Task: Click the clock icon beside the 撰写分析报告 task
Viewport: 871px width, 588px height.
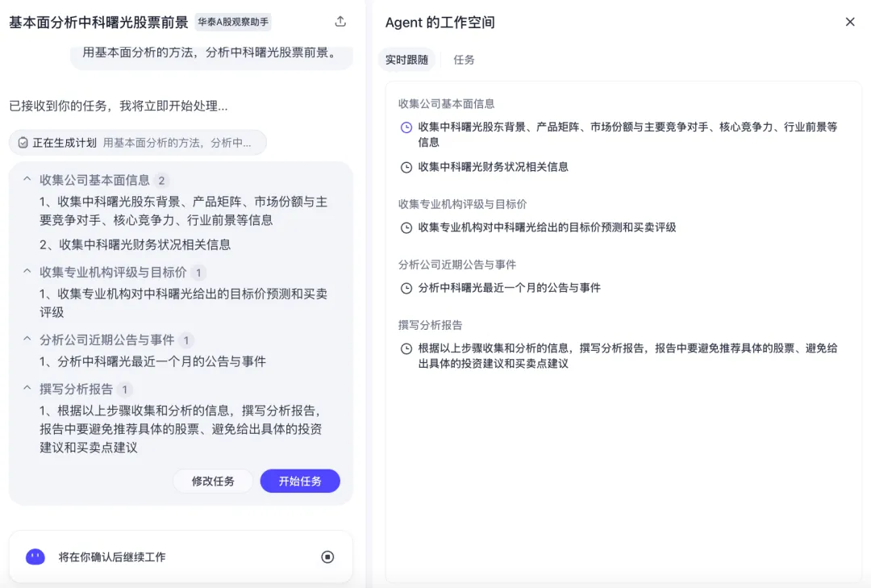Action: point(405,348)
